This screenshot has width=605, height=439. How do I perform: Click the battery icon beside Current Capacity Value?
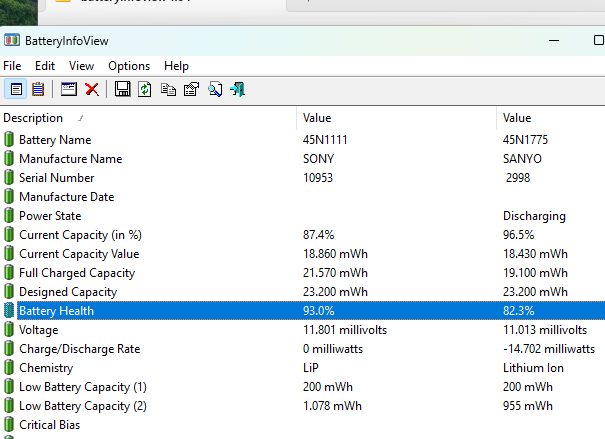(x=9, y=253)
